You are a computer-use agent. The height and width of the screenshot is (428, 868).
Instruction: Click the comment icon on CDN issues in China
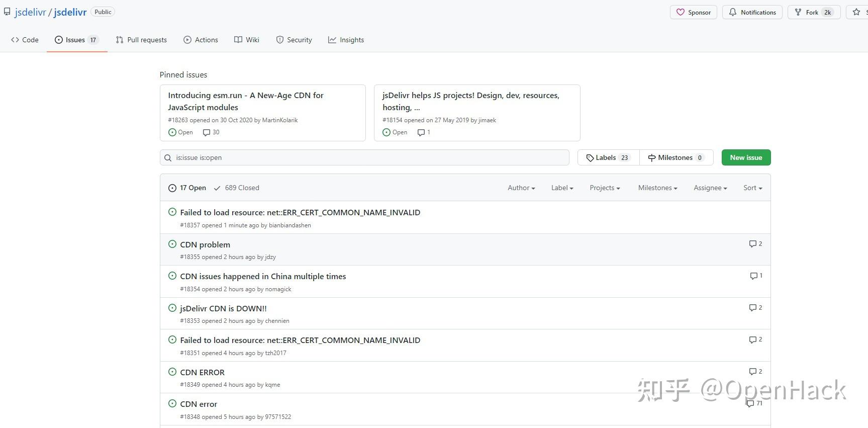753,276
